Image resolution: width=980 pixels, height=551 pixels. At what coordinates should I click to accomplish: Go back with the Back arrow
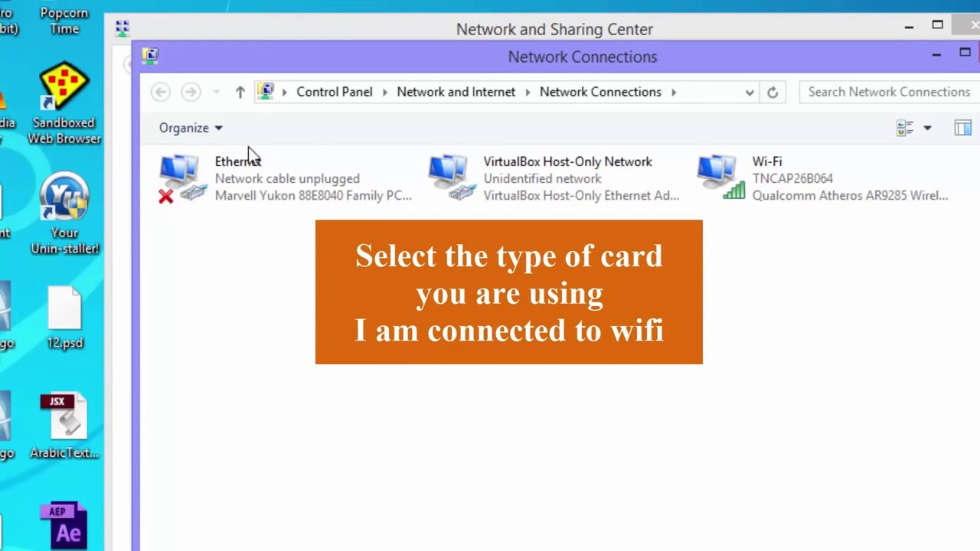tap(160, 92)
